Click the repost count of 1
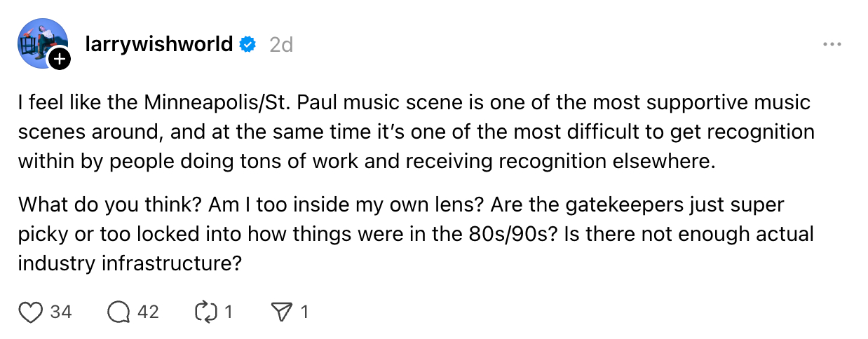The height and width of the screenshot is (339, 868). click(228, 312)
